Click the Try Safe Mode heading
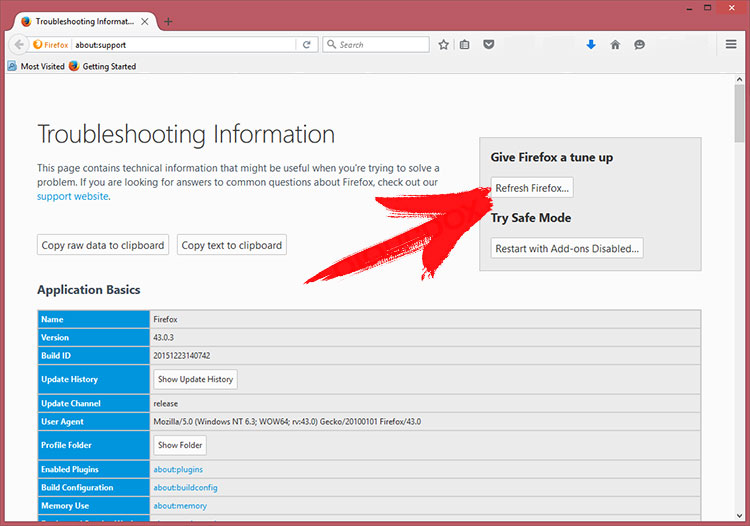 531,218
